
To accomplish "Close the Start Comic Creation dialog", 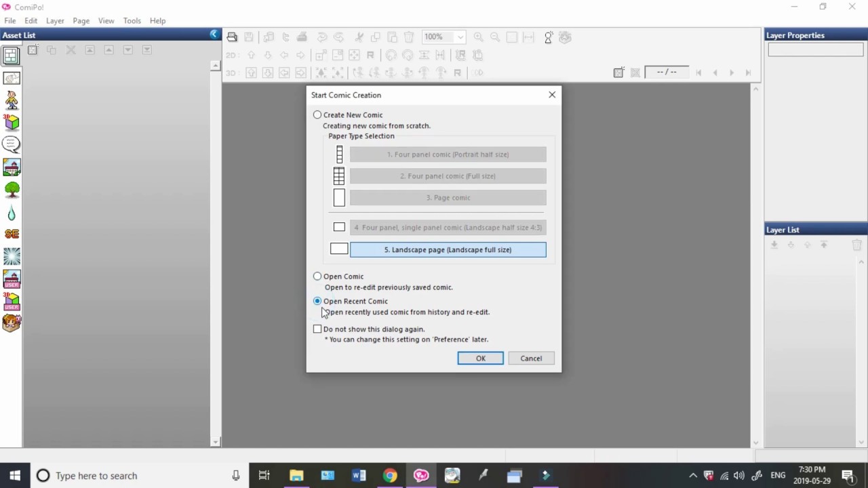I will [552, 95].
